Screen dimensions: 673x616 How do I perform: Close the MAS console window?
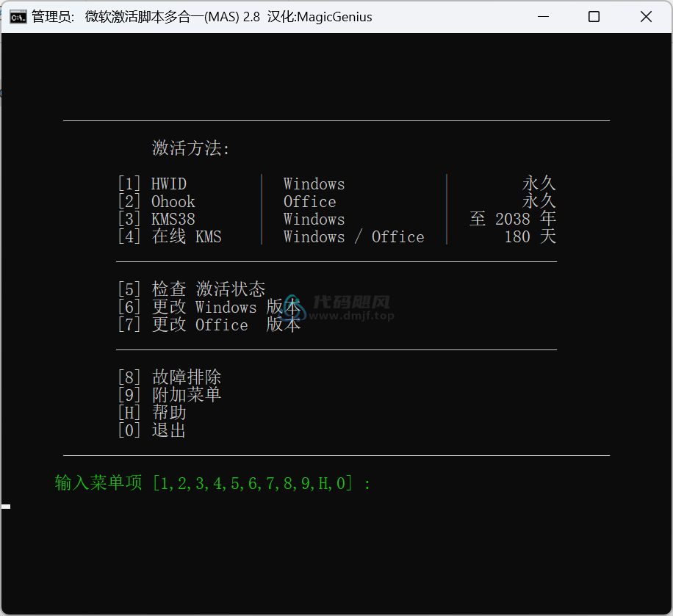tap(646, 17)
